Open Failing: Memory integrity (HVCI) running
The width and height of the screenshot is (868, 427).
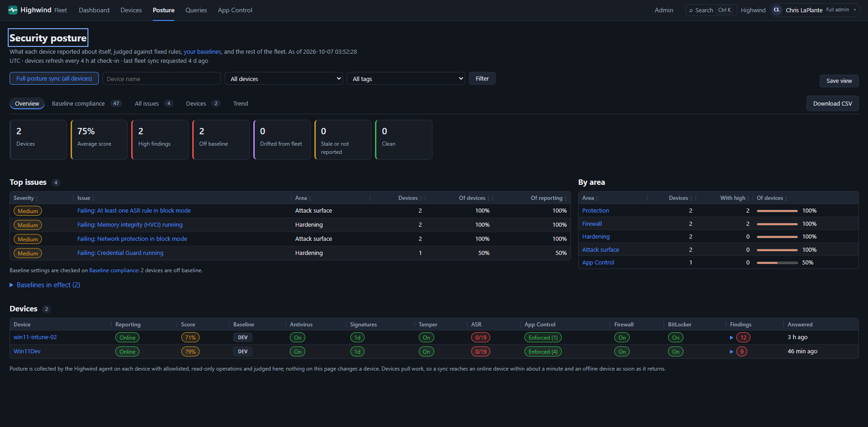click(130, 225)
